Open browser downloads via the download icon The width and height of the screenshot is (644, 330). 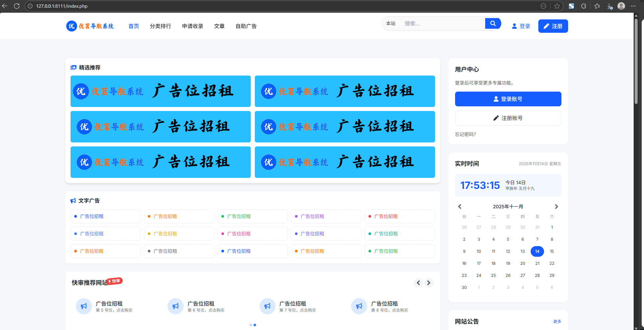point(609,6)
